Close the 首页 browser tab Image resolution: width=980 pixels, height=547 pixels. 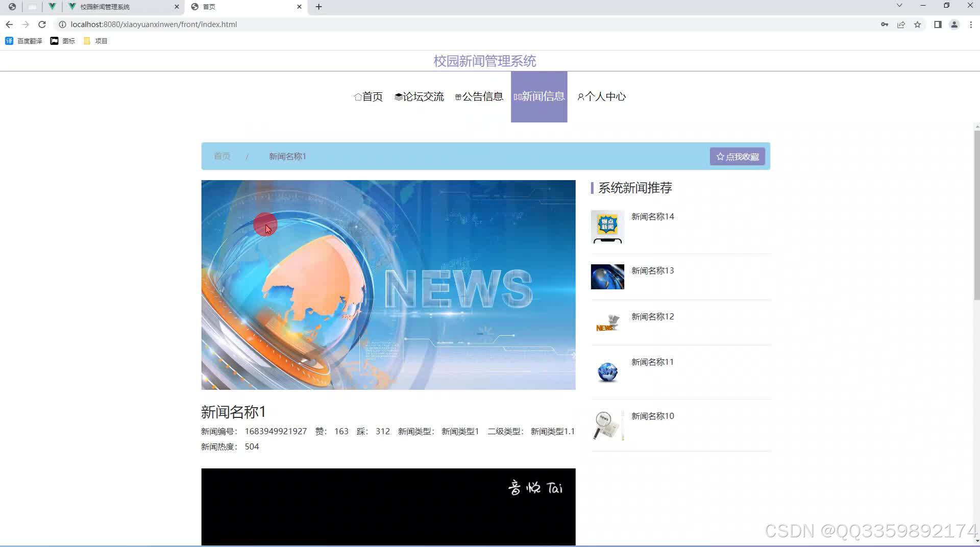pyautogui.click(x=299, y=7)
